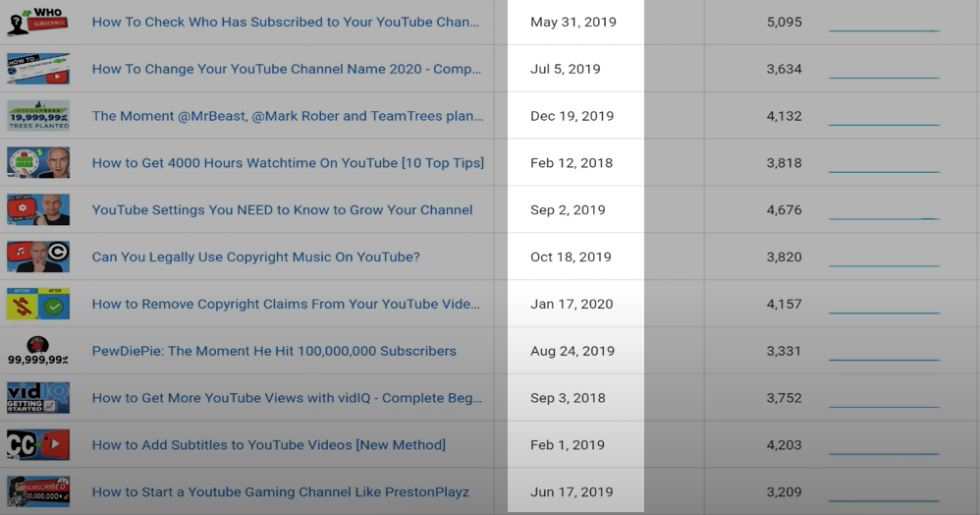Click Can You Legally Use Copyright Music title
The image size is (980, 515).
255,257
